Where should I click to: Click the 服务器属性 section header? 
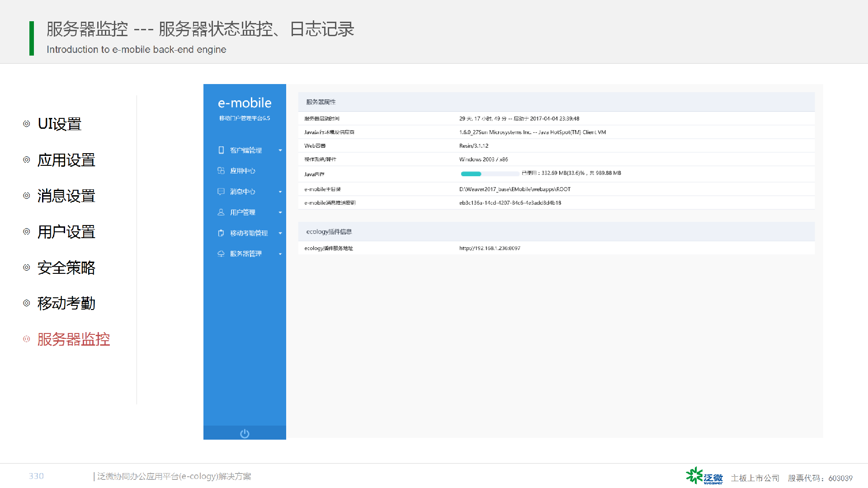point(556,102)
